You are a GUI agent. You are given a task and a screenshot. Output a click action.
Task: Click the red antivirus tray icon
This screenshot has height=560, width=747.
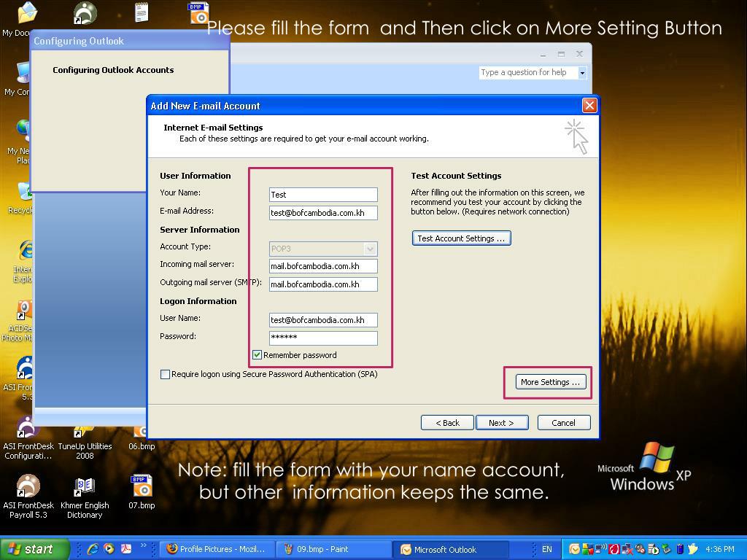614,549
